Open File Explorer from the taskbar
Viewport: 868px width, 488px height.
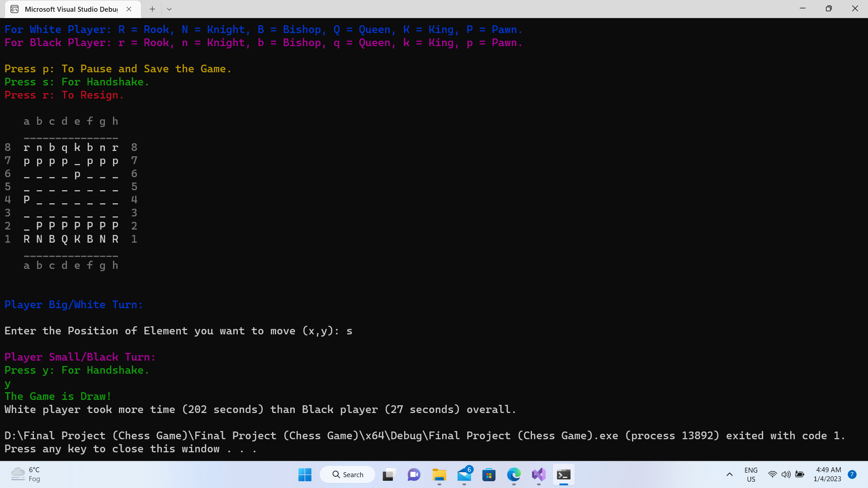439,474
